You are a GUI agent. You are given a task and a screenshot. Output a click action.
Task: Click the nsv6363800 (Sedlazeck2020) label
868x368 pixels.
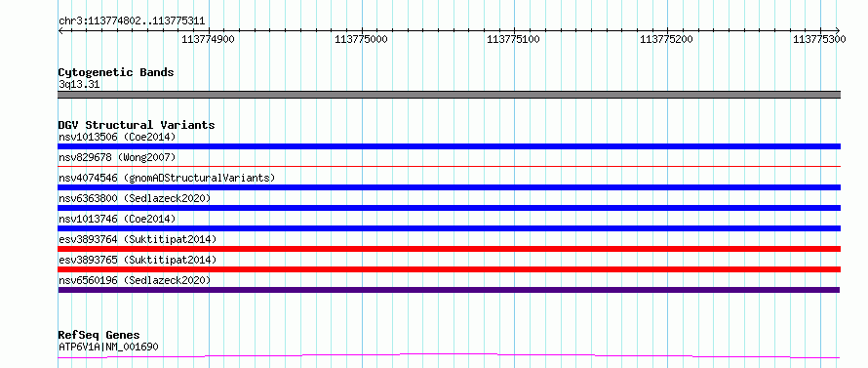click(135, 198)
